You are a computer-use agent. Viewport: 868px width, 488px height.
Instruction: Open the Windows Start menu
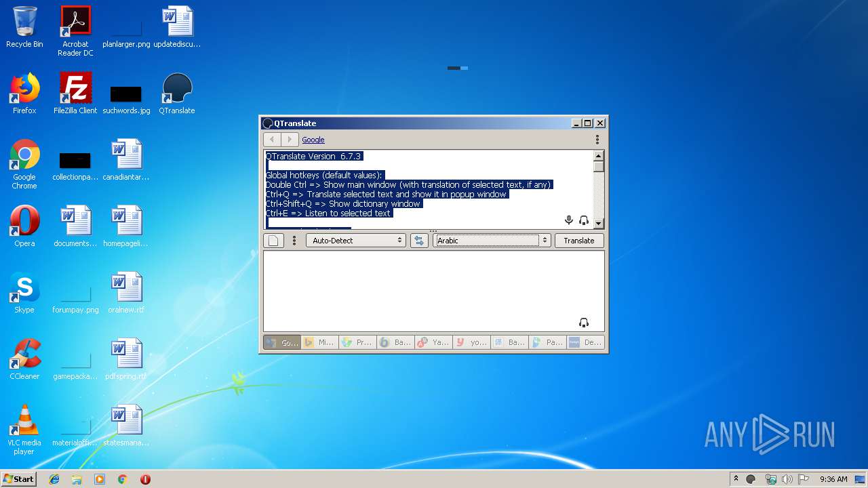click(x=18, y=479)
